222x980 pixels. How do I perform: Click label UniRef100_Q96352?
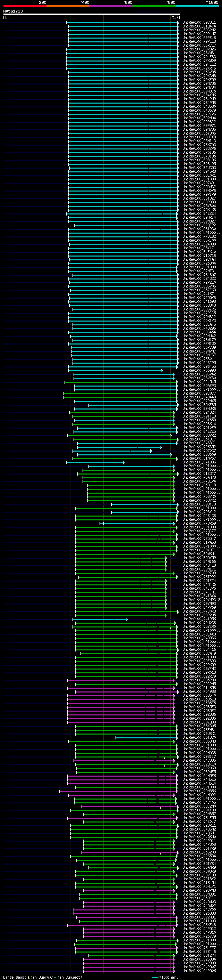pos(199,447)
